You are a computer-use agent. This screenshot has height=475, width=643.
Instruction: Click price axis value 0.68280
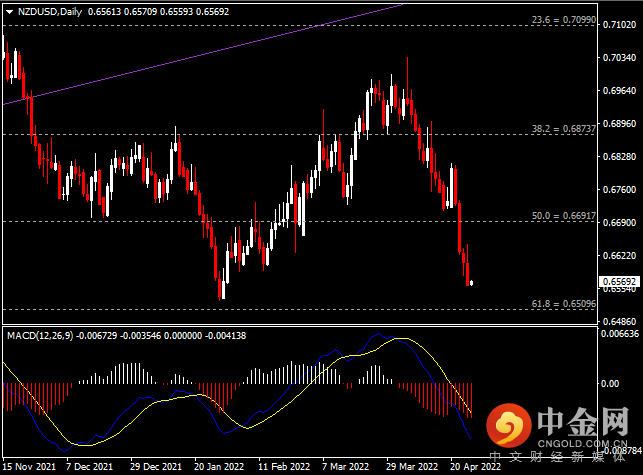pyautogui.click(x=619, y=157)
